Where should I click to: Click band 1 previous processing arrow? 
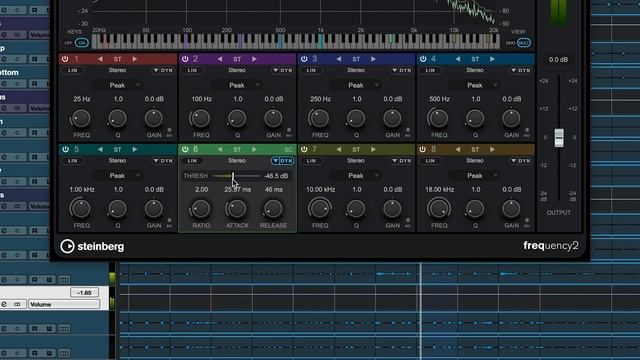click(100, 59)
